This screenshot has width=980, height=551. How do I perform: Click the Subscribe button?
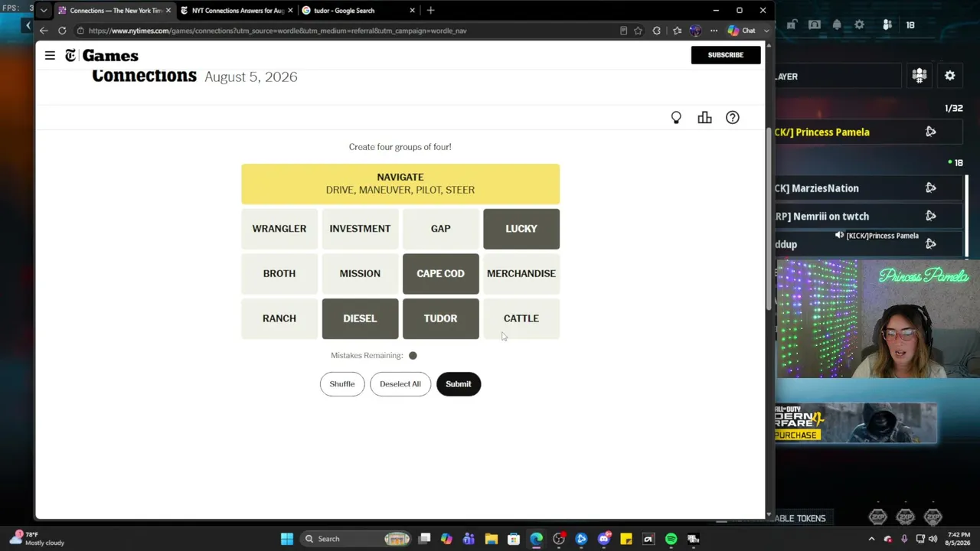point(726,55)
